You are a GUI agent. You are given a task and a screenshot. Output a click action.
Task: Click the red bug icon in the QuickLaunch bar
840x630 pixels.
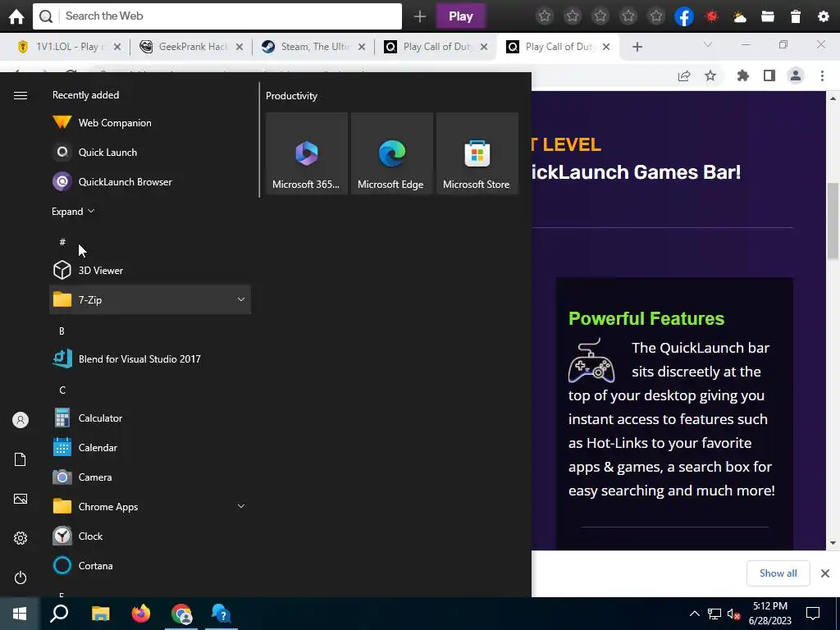click(712, 16)
